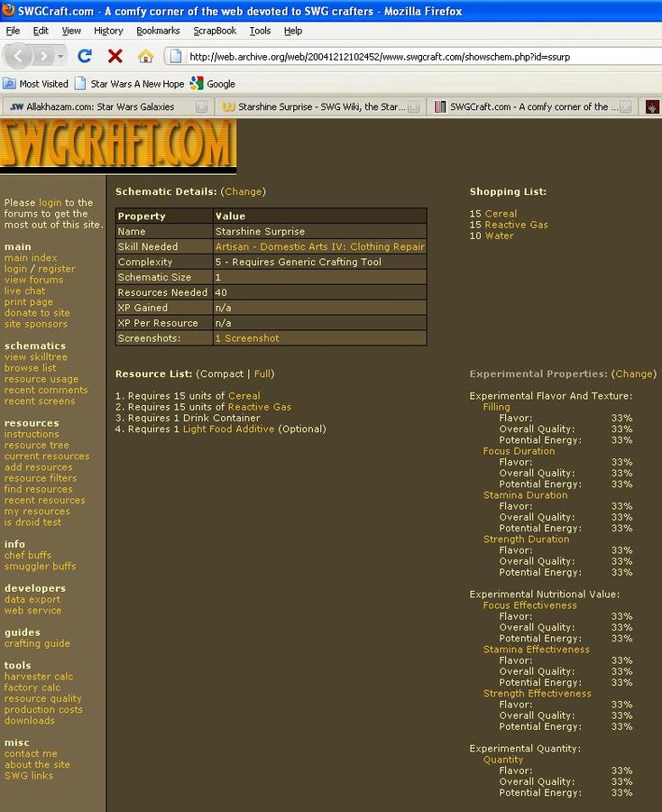The width and height of the screenshot is (662, 812).
Task: Reload the page with the refresh icon
Action: [85, 56]
